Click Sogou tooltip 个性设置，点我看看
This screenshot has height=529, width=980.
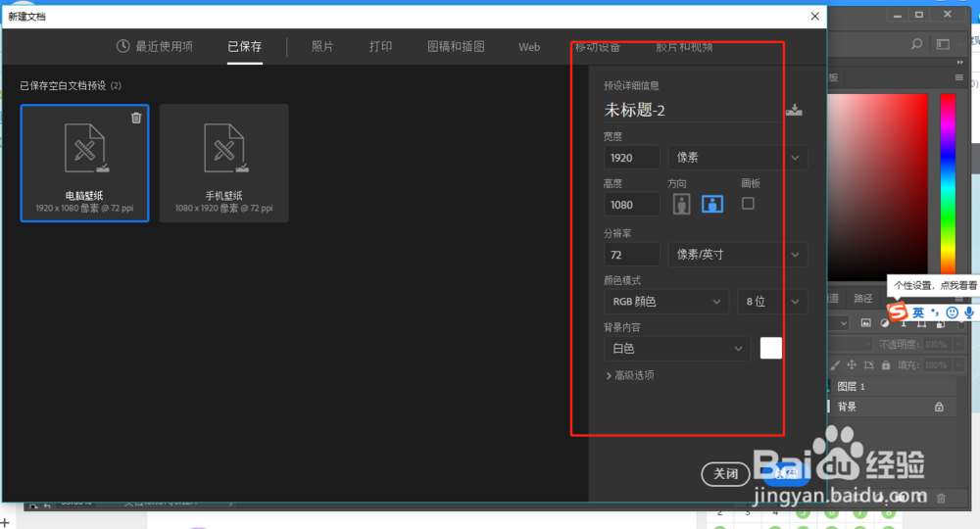point(934,285)
